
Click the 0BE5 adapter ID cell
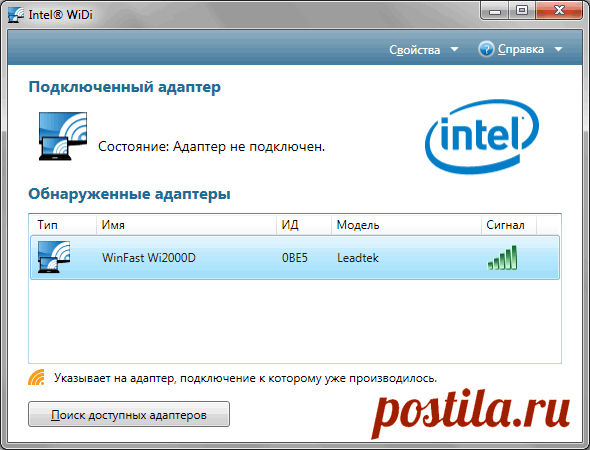[295, 258]
